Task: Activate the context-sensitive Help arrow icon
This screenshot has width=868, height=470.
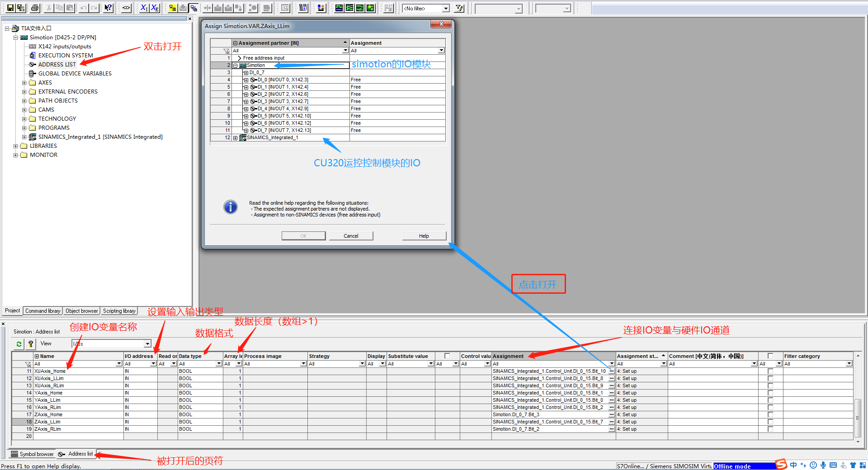Action: click(x=108, y=8)
